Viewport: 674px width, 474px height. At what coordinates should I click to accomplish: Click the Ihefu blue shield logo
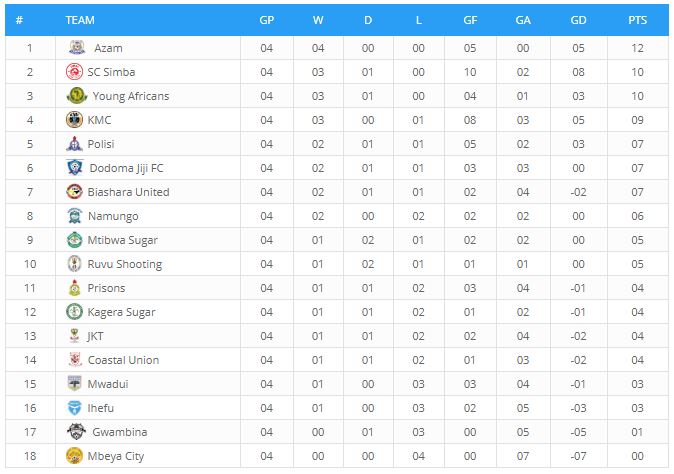point(74,408)
